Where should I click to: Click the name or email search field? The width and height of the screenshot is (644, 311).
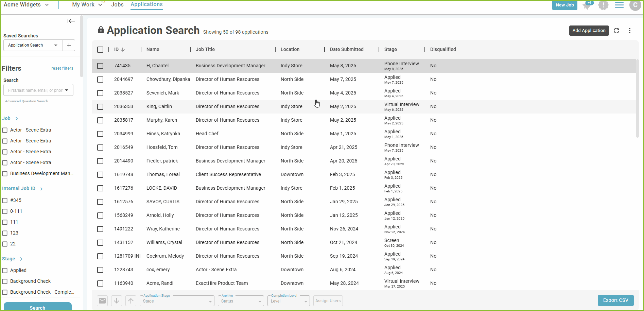tap(35, 90)
